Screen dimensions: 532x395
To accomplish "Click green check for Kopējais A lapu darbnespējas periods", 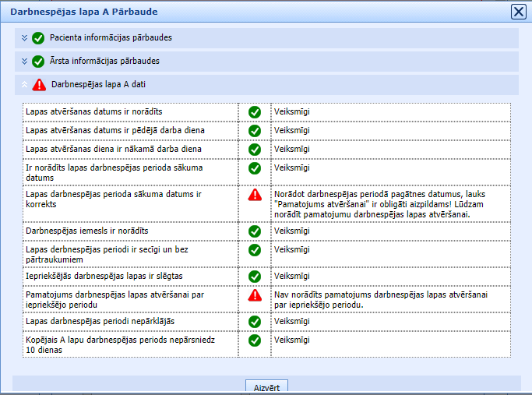I will (254, 340).
